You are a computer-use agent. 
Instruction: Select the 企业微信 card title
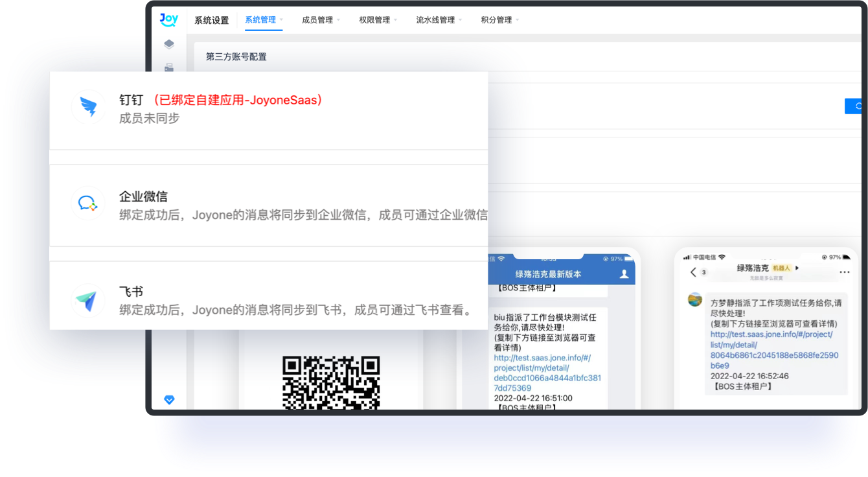click(x=143, y=196)
